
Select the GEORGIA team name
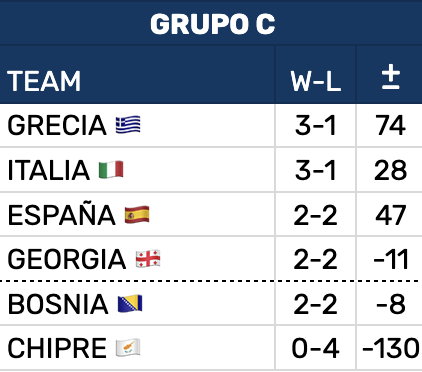tap(67, 259)
